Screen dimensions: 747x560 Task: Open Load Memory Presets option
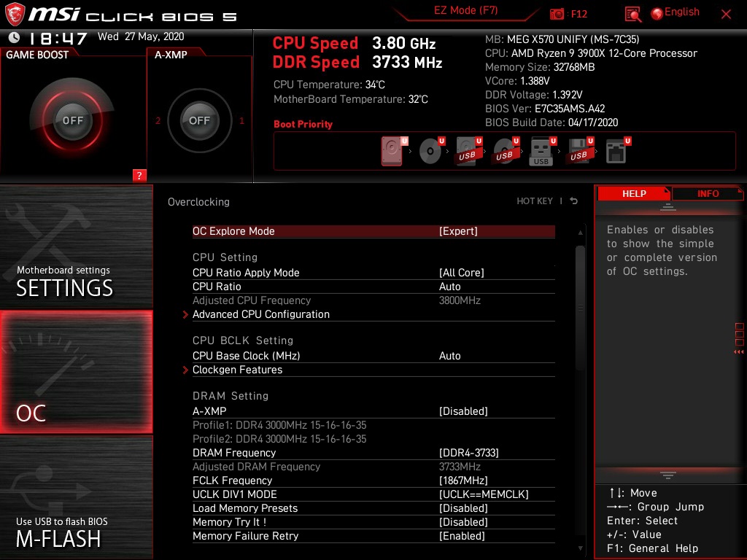point(373,508)
